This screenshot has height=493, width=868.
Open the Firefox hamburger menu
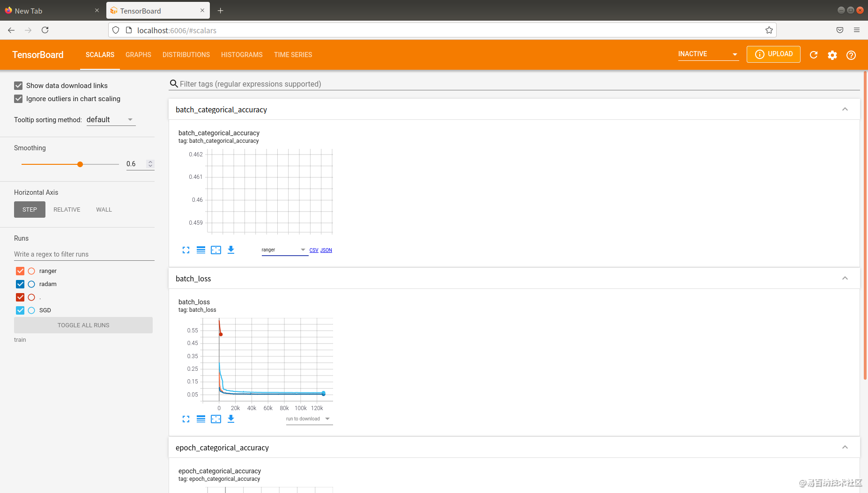[857, 30]
